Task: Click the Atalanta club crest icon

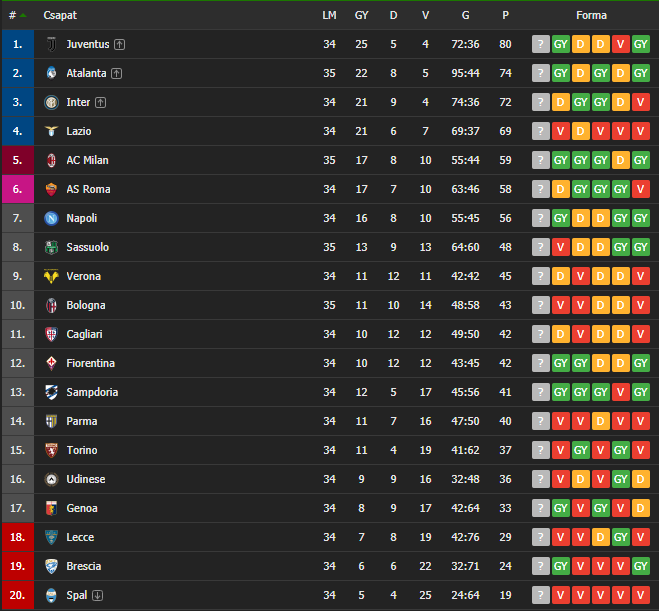Action: (51, 73)
